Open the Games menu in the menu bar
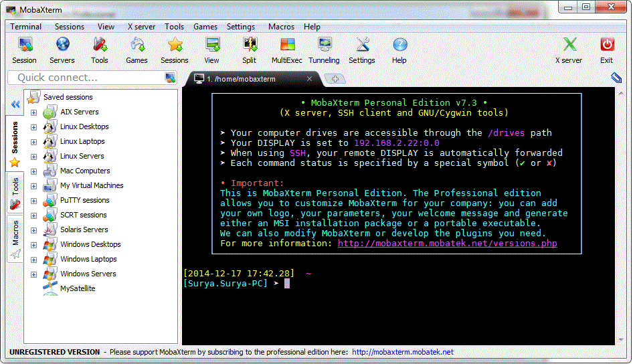 205,27
